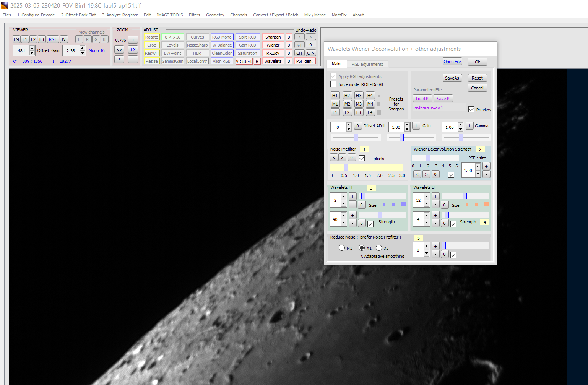Click the LM viewer channel button
Viewport: 588px width, 385px height.
(16, 39)
